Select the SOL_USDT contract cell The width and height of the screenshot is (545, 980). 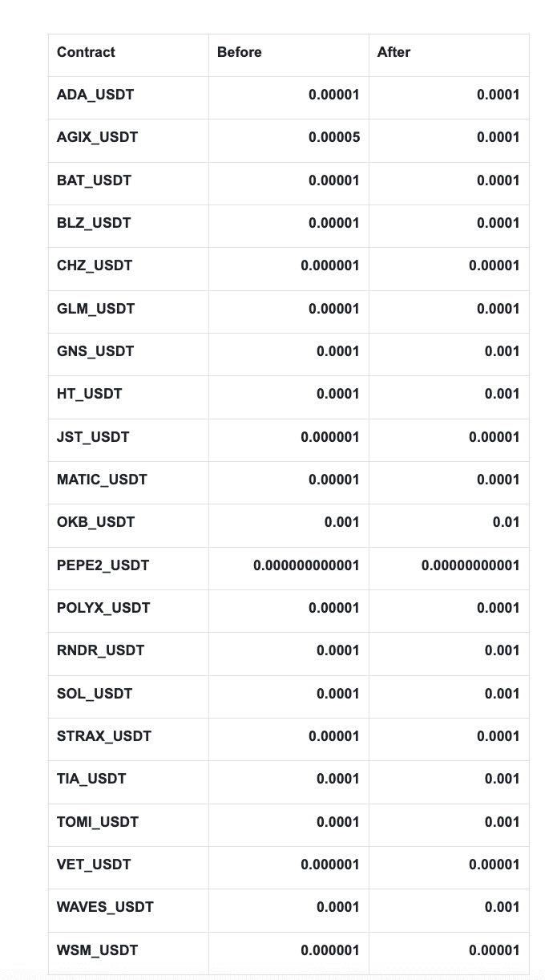pyautogui.click(x=95, y=694)
